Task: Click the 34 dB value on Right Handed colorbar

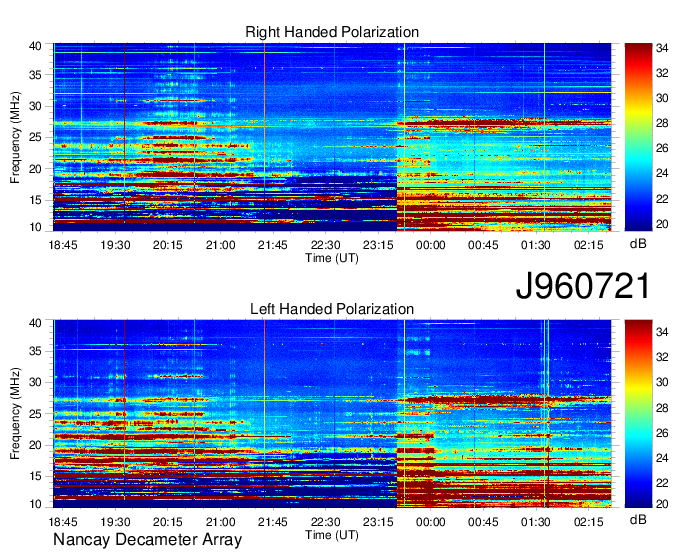Action: [662, 48]
